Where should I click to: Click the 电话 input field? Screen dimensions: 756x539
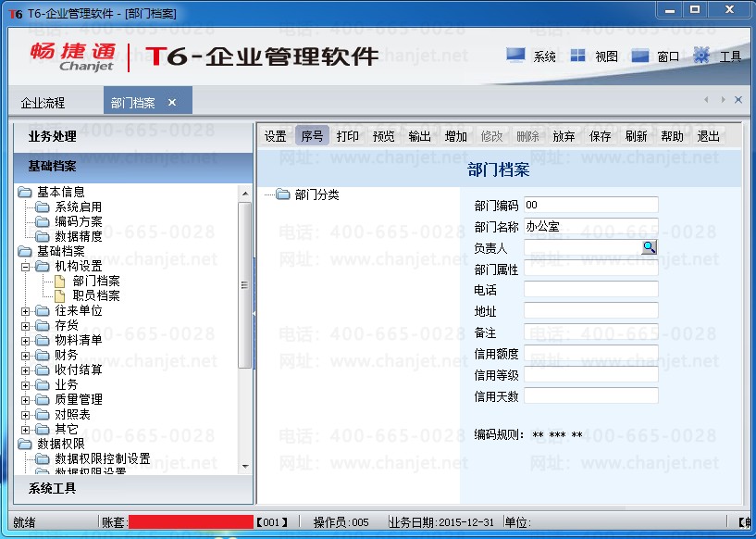tap(590, 290)
